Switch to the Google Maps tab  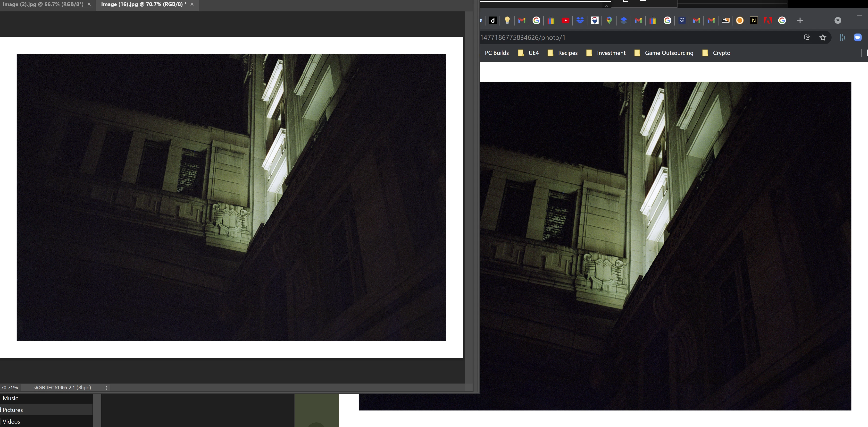click(609, 21)
